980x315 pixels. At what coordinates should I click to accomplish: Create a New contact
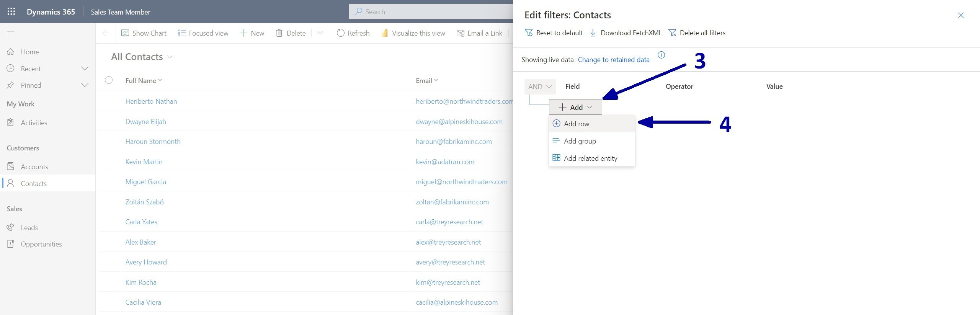pyautogui.click(x=252, y=33)
